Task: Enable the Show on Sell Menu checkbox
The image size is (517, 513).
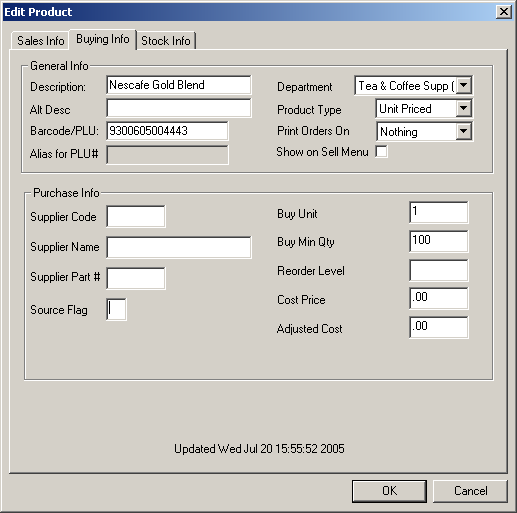Action: pyautogui.click(x=381, y=152)
